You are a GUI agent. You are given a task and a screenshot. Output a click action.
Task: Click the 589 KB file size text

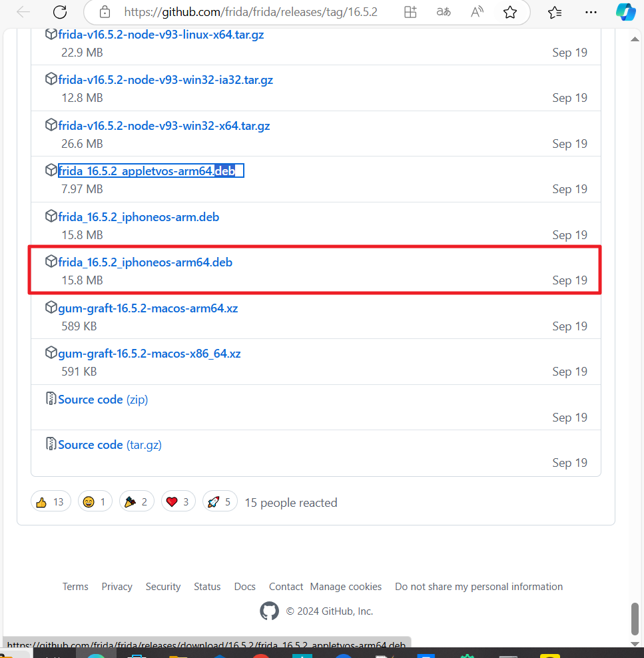tap(79, 326)
